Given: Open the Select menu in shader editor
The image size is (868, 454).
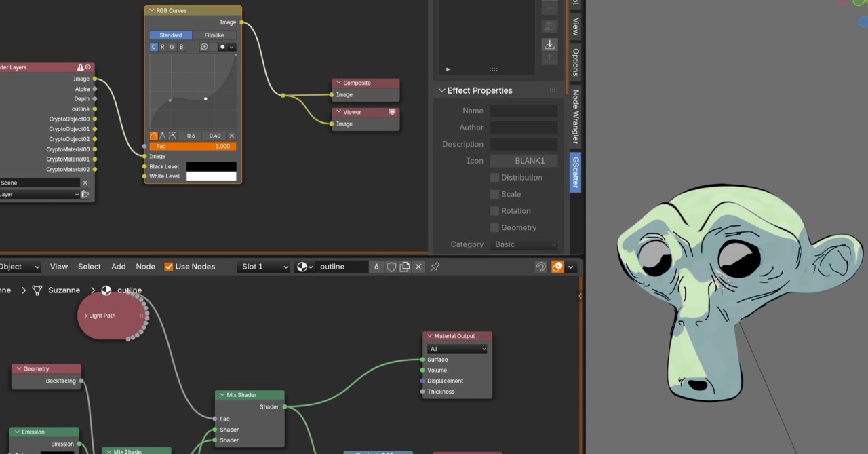Looking at the screenshot, I should click(89, 267).
